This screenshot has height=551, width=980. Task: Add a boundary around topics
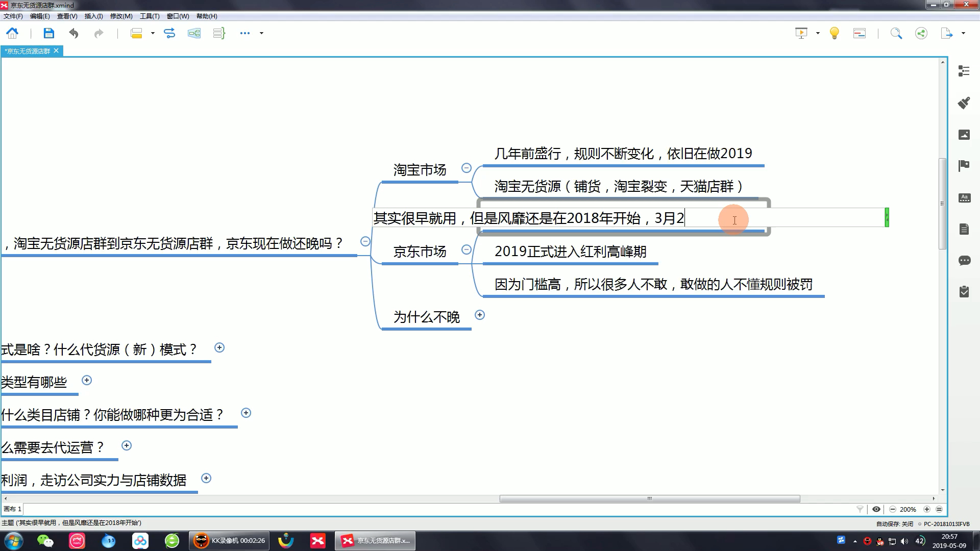coord(194,33)
